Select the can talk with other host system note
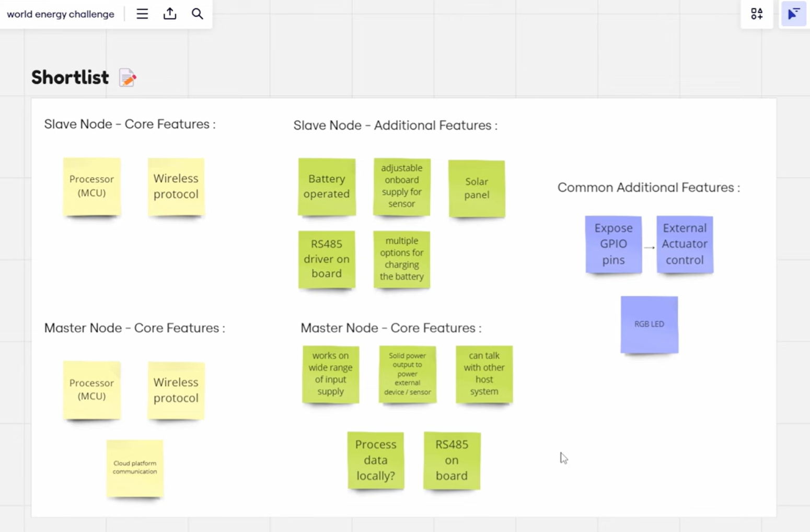 point(484,374)
